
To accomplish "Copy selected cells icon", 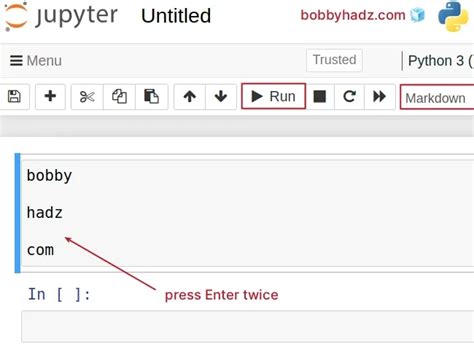I will tap(119, 97).
